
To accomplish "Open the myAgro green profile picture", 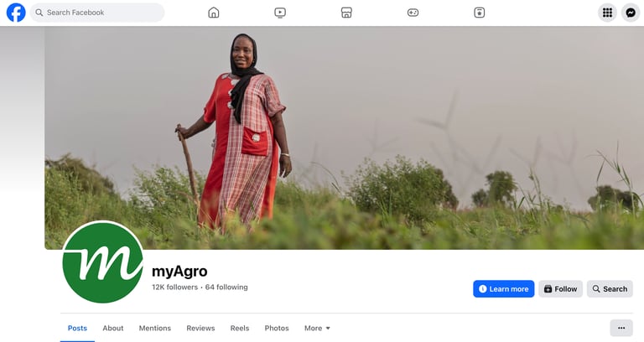I will point(102,262).
